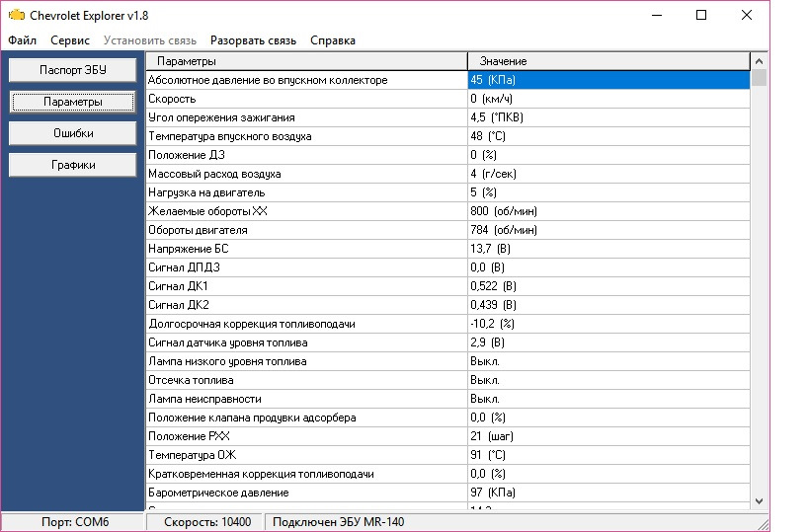Click the 2,9 (В) value cell
The width and height of the screenshot is (809, 532).
click(608, 342)
